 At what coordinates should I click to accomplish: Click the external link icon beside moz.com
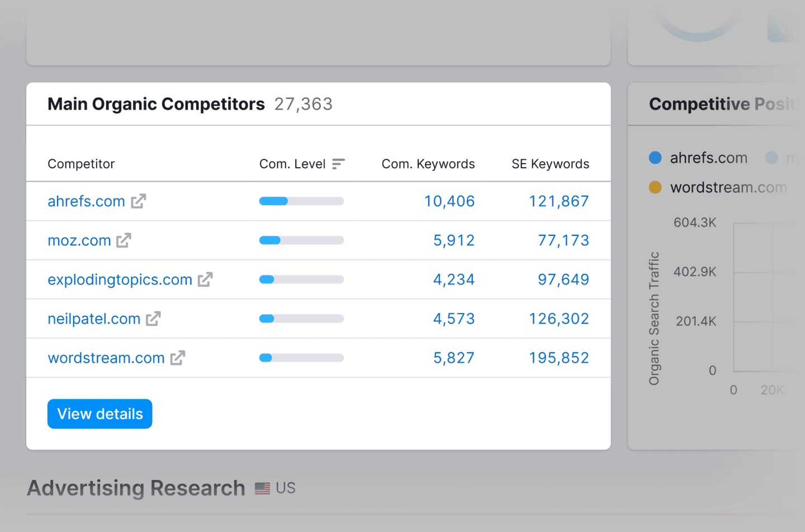coord(124,240)
